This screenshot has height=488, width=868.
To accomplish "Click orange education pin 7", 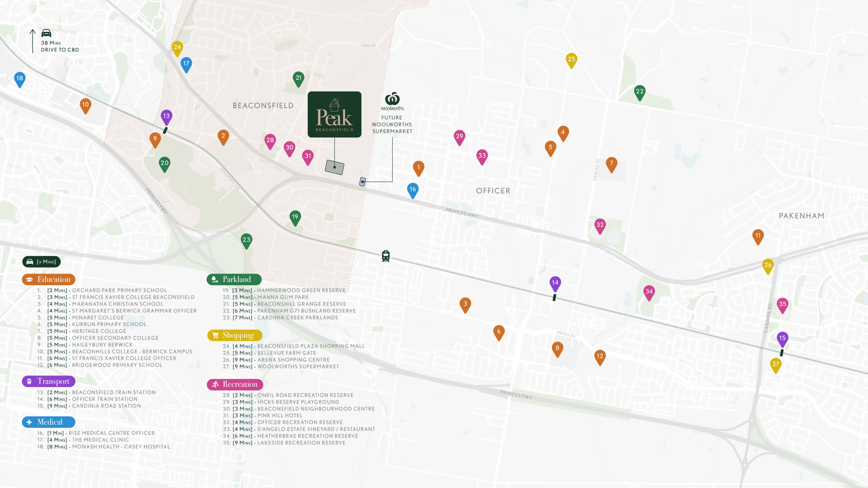I will pos(611,164).
